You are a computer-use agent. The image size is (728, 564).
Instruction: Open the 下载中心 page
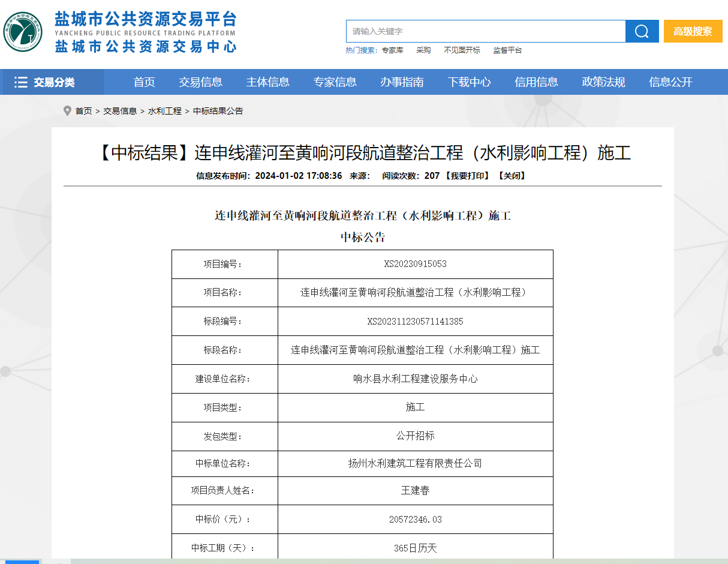(470, 82)
